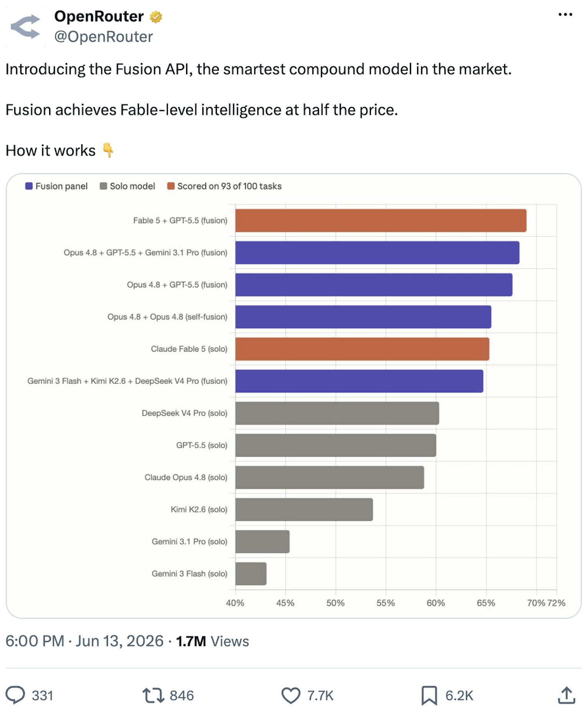The height and width of the screenshot is (720, 588).
Task: Click the gray Solo model legend swatch
Action: tap(103, 186)
